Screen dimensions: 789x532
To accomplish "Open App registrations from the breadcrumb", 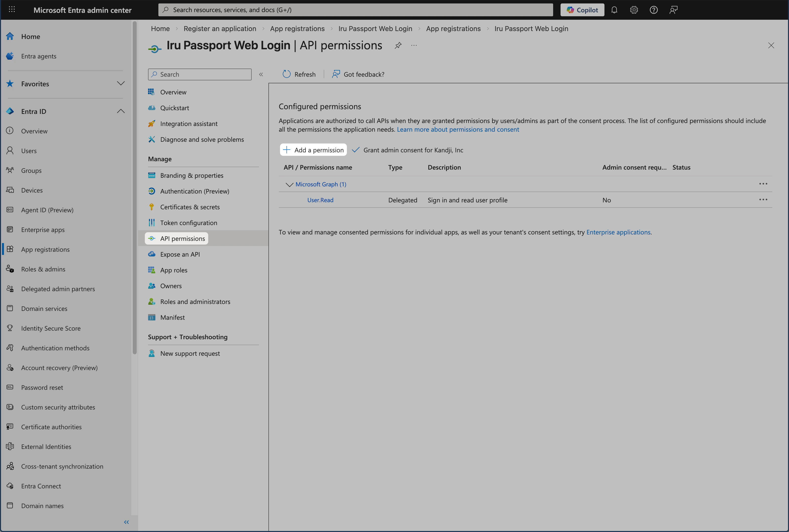I will [297, 29].
